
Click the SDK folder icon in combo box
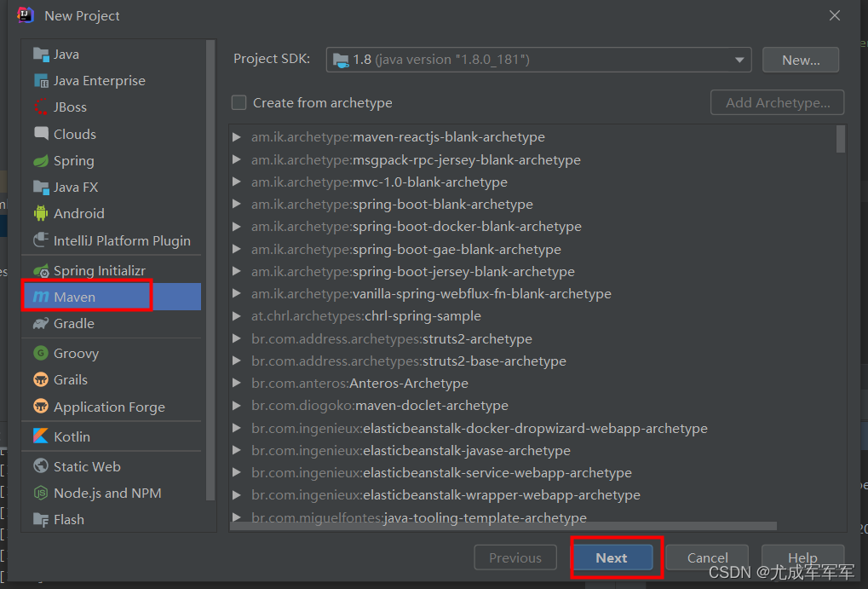coord(341,60)
